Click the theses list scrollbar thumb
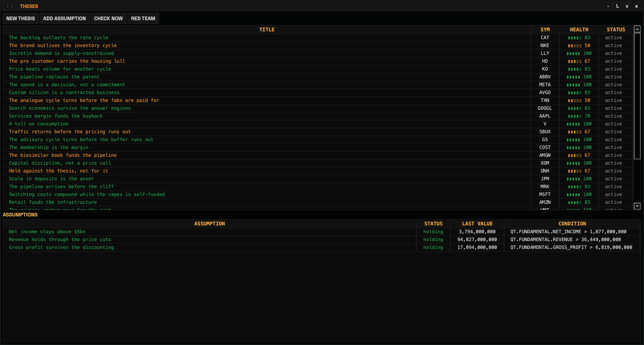This screenshot has width=644, height=345. (x=637, y=96)
